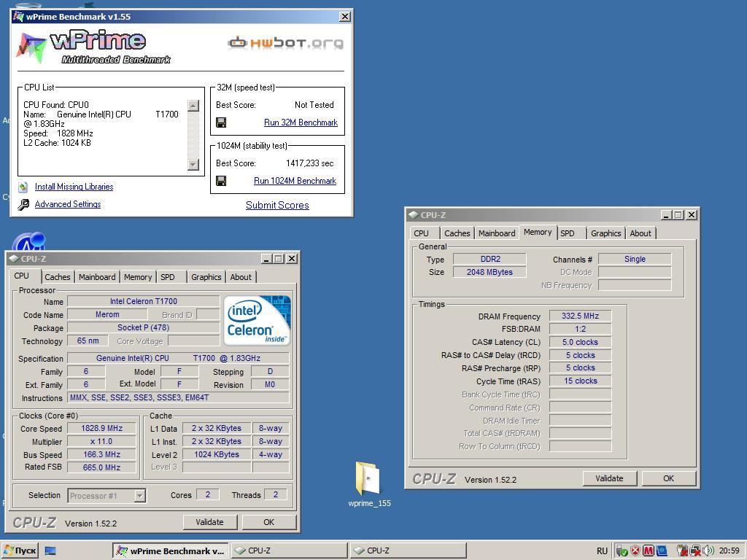Switch to Mainboard tab in left CPU-Z

click(x=97, y=277)
